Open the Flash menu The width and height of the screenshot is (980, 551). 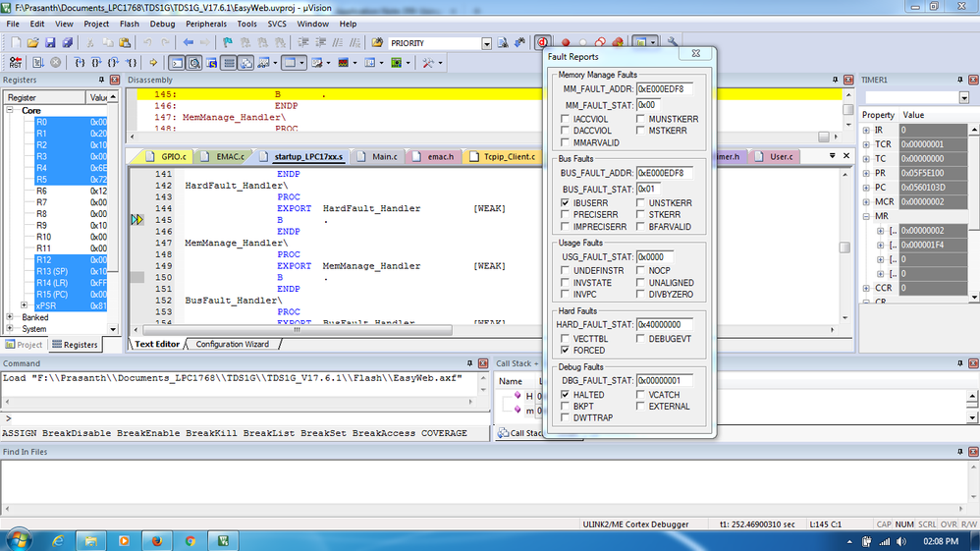click(129, 24)
